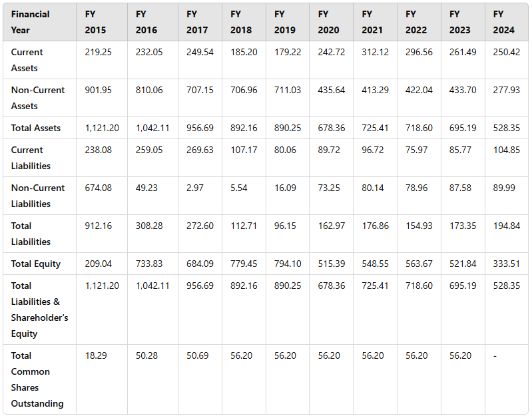This screenshot has width=532, height=418.
Task: Click the Total Common Shares Outstanding label
Action: (x=37, y=379)
